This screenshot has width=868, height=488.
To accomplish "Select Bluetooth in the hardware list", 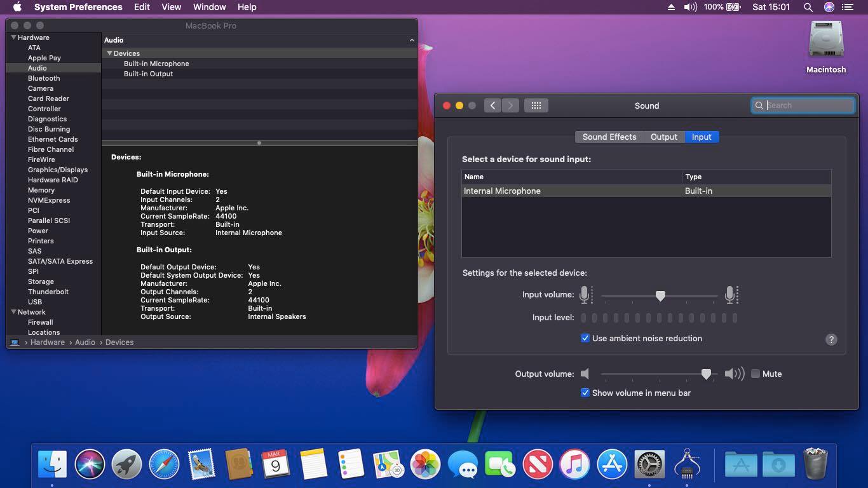I will pyautogui.click(x=44, y=78).
